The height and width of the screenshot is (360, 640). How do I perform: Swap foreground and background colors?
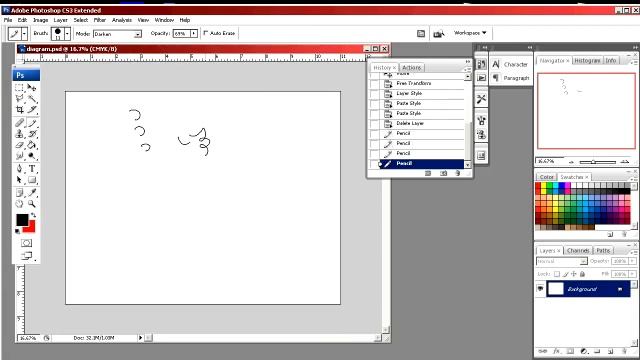point(33,215)
